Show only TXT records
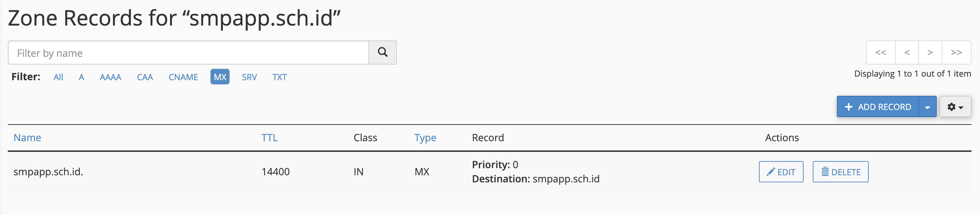The width and height of the screenshot is (980, 215). (x=280, y=77)
